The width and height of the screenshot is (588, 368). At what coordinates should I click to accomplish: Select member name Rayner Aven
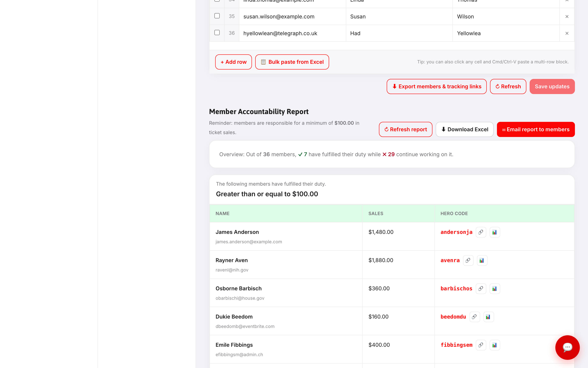[232, 260]
